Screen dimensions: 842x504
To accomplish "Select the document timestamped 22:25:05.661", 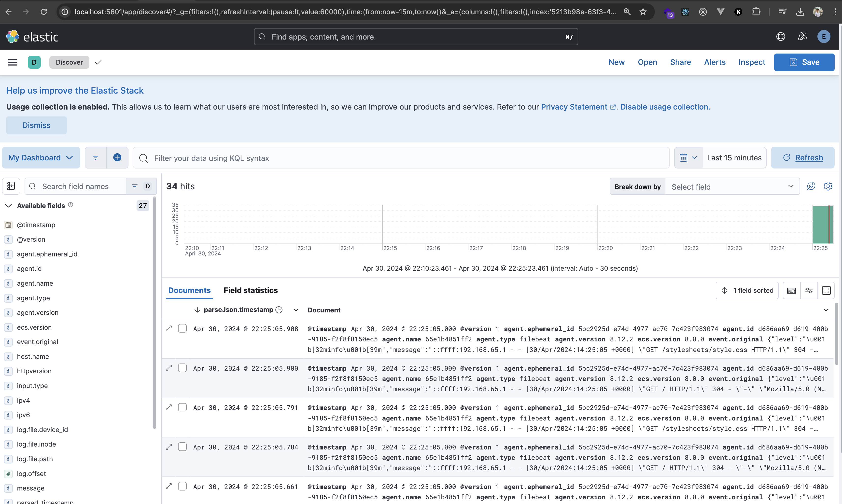I will point(182,486).
